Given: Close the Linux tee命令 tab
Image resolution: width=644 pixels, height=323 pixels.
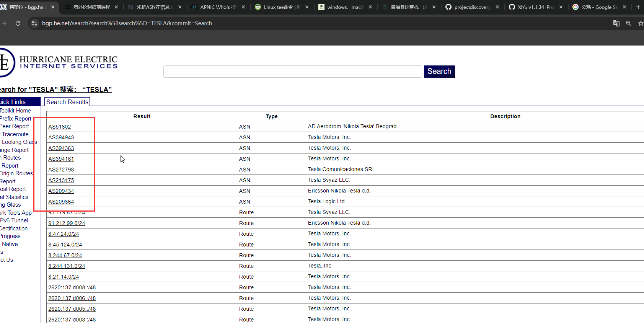Looking at the screenshot, I should 307,7.
